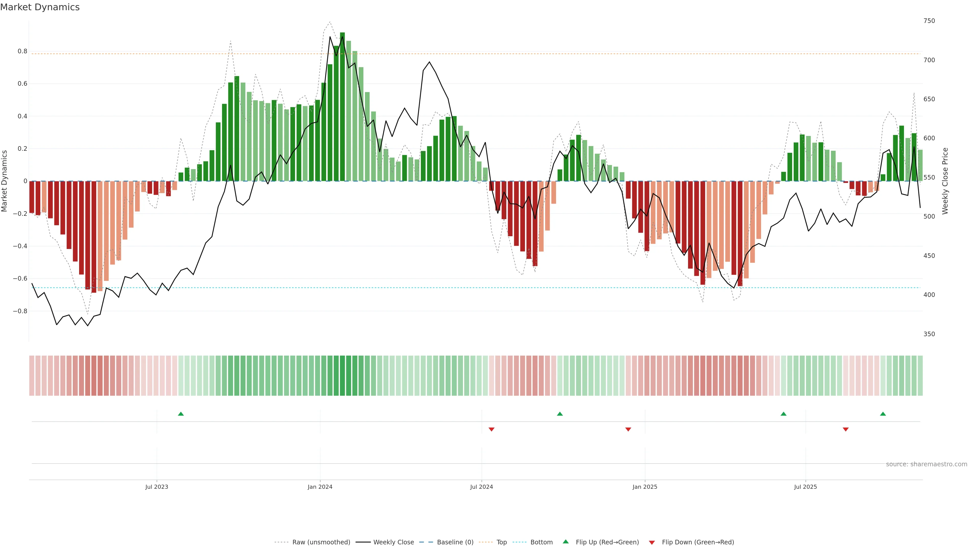Screen dimensions: 980x551
Task: Click the Jan 2024 x-axis label
Action: click(320, 487)
